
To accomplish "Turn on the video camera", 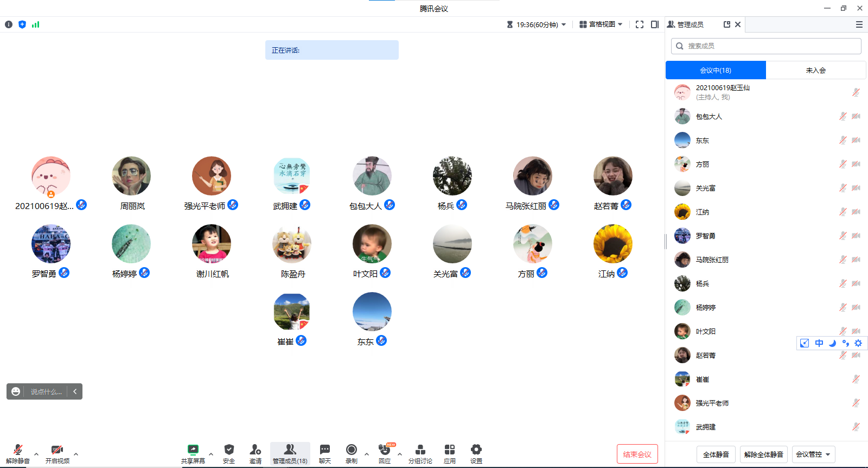I will pyautogui.click(x=57, y=450).
